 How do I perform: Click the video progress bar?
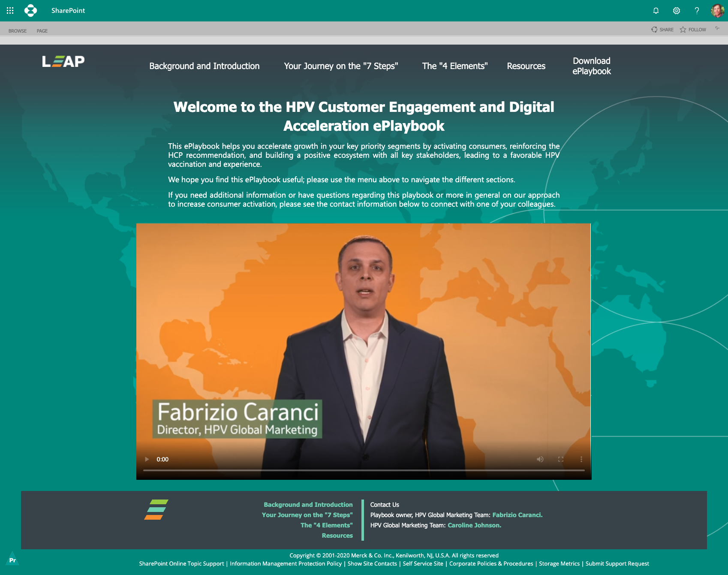click(x=364, y=470)
